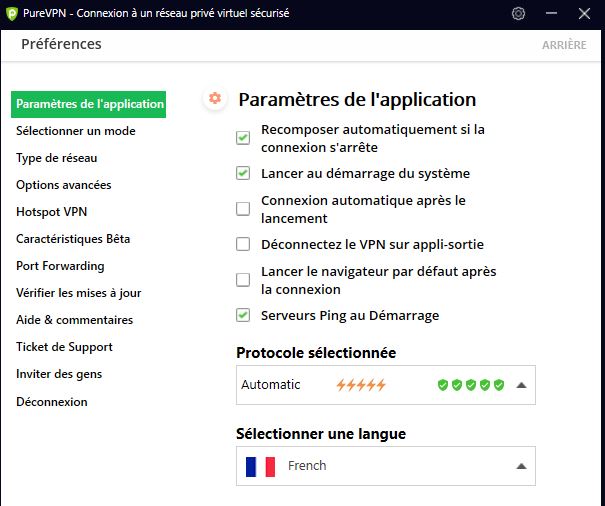605x506 pixels.
Task: Open Ticket de Support
Action: point(64,347)
